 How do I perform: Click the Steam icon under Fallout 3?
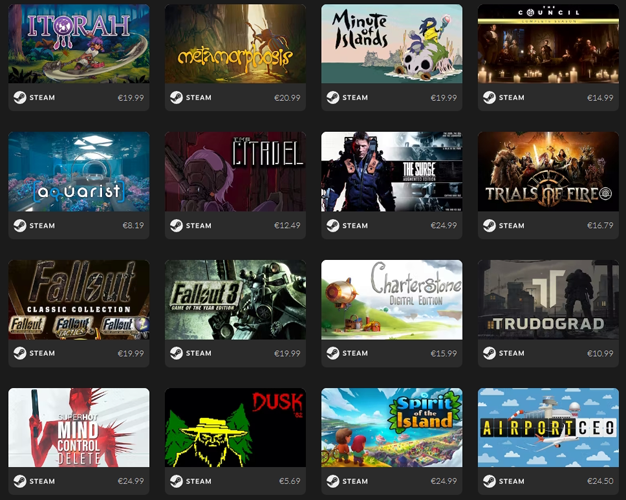(176, 353)
